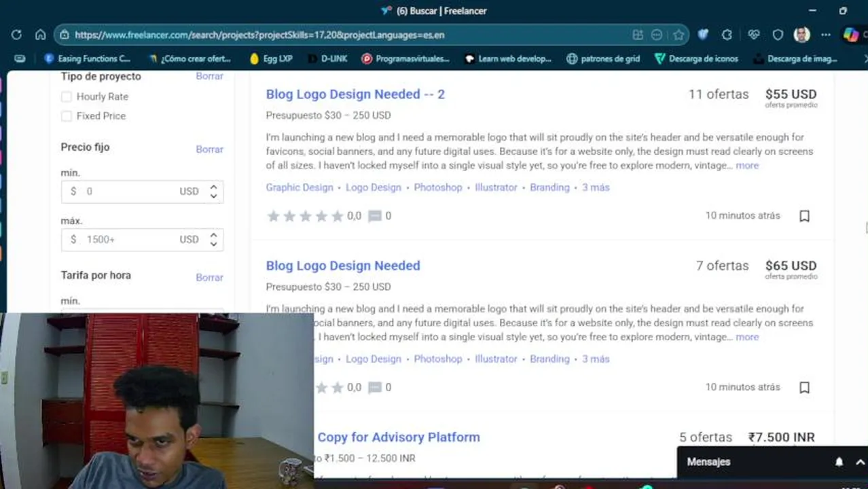Click the star rating of 11 ofertas project

(305, 216)
